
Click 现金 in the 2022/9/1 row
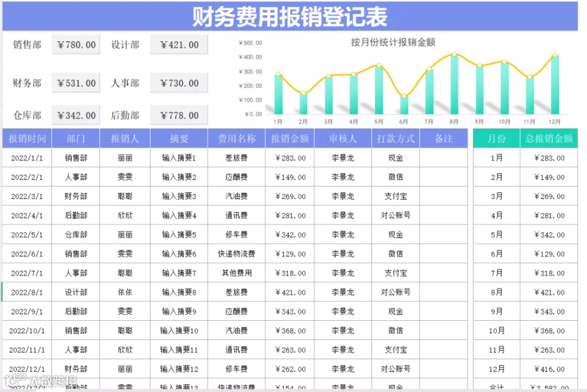point(396,312)
